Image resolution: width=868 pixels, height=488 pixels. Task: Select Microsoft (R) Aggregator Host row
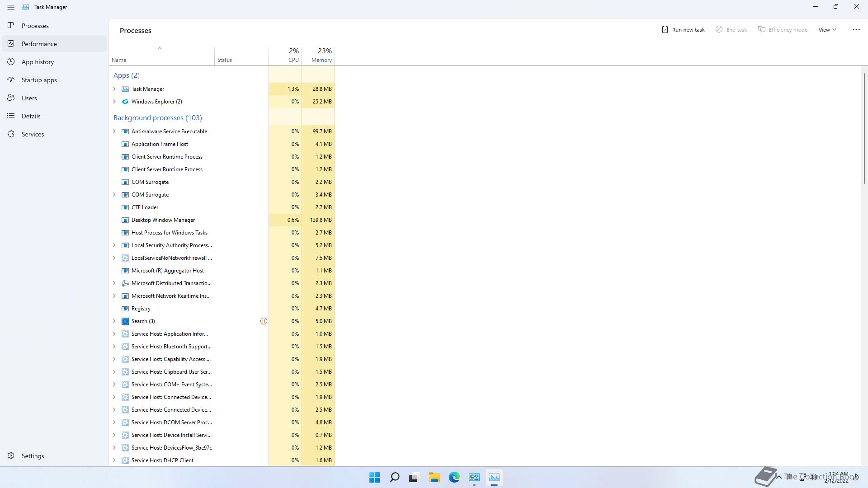tap(222, 271)
